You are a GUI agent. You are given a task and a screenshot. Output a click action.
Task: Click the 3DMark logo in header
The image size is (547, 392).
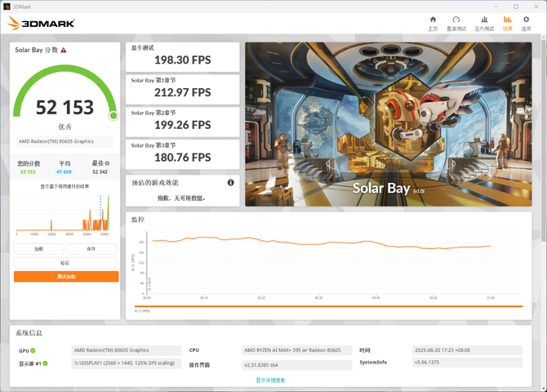coord(42,24)
